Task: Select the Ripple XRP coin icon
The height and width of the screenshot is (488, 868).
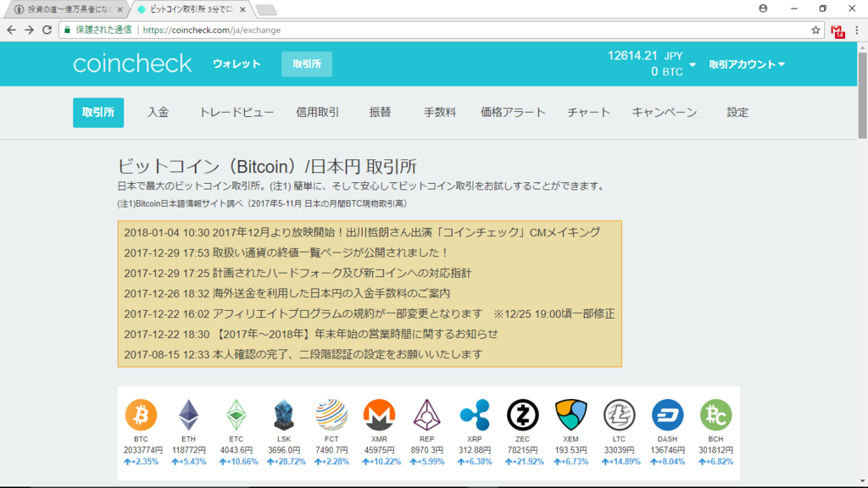Action: 475,414
